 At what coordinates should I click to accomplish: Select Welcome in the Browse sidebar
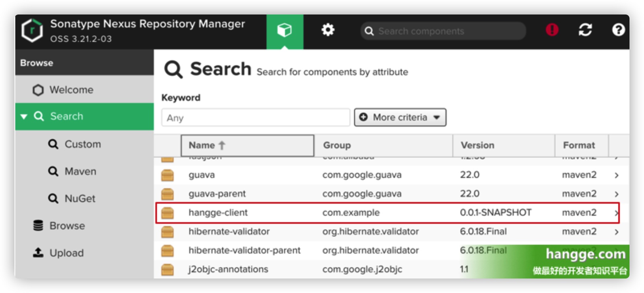pyautogui.click(x=85, y=90)
